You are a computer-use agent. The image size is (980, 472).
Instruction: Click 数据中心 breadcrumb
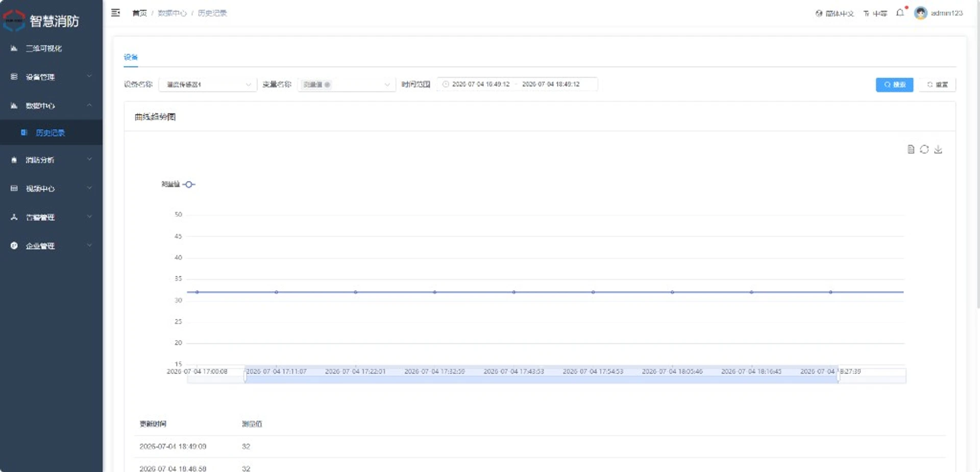[x=172, y=13]
